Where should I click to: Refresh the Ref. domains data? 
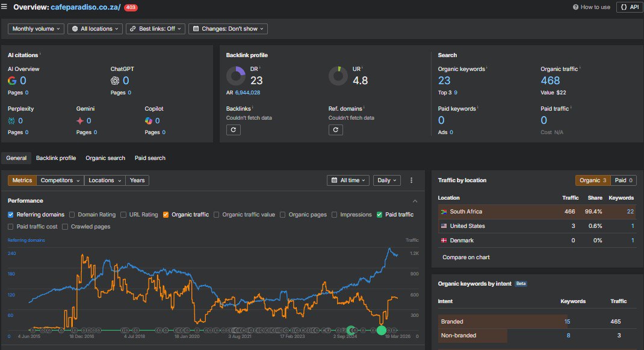click(x=336, y=130)
